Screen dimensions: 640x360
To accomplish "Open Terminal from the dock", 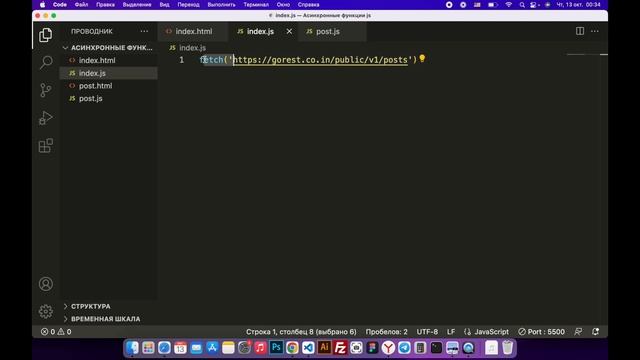I will [x=436, y=347].
